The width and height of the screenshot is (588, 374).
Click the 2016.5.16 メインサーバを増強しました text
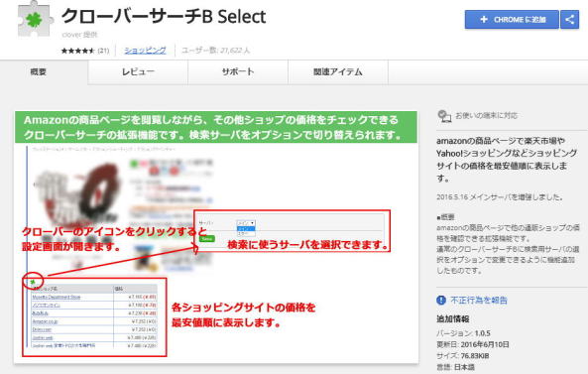point(500,197)
